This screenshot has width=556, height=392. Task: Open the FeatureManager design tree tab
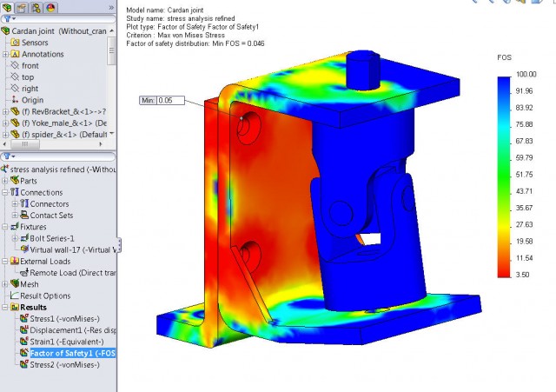pyautogui.click(x=7, y=7)
